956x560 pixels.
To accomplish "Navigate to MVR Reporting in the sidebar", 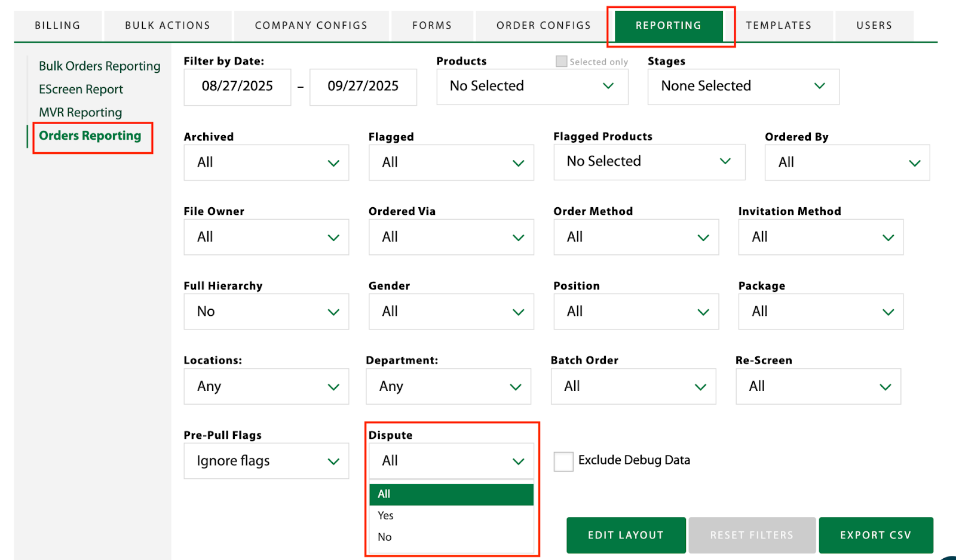I will point(81,113).
